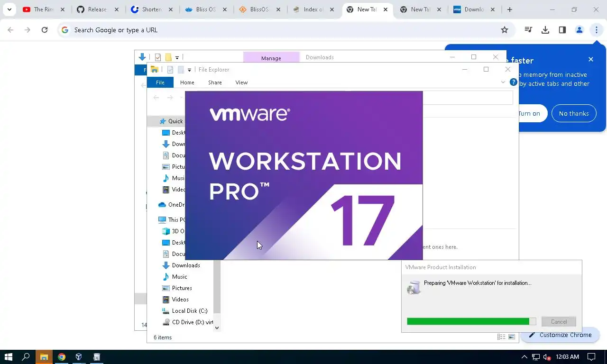Open Videos under This PC

coord(175,300)
